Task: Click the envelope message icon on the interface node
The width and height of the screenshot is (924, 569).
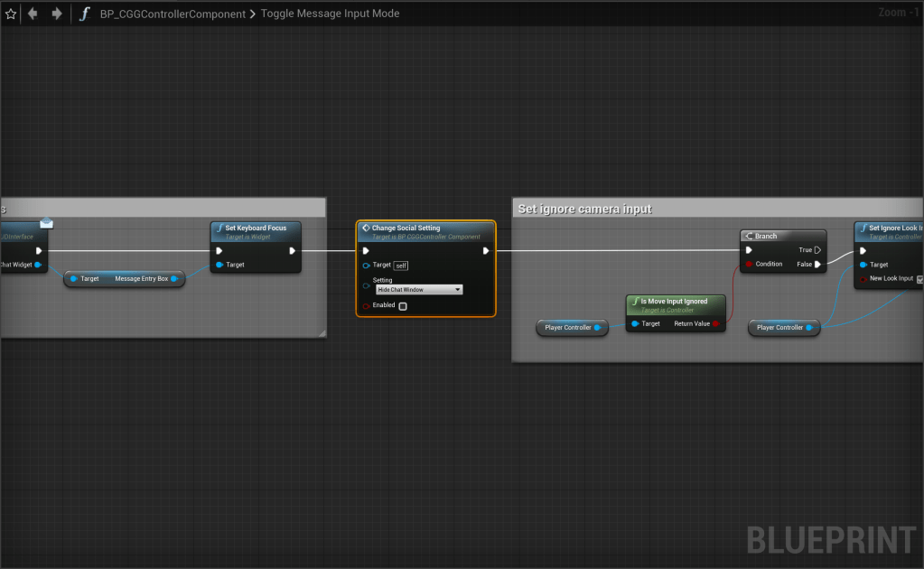Action: coord(46,222)
